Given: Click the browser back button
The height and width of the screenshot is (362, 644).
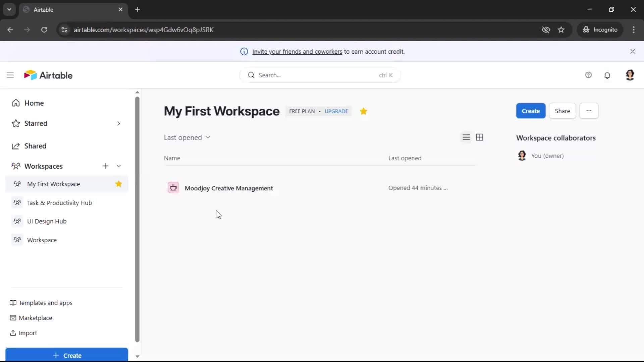Looking at the screenshot, I should click(x=10, y=30).
